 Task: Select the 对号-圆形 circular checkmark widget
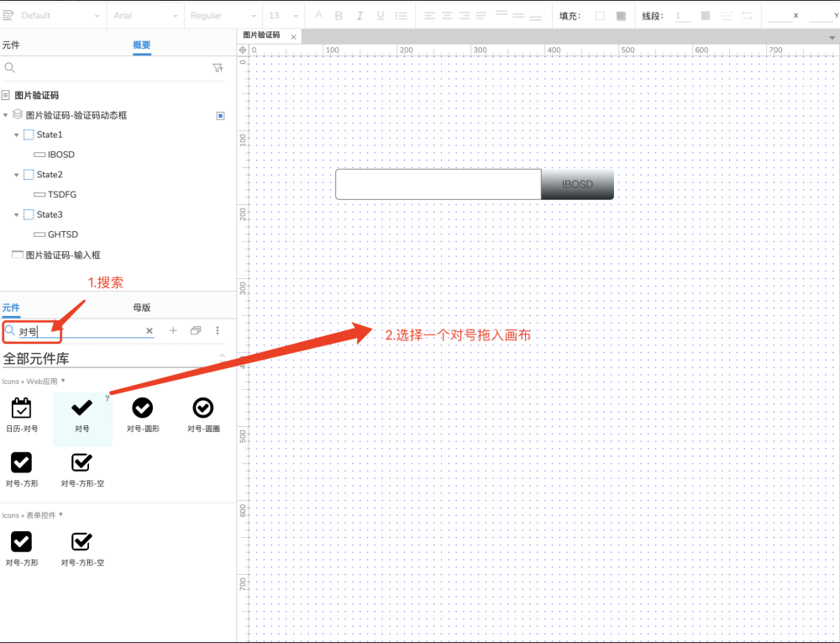click(142, 409)
